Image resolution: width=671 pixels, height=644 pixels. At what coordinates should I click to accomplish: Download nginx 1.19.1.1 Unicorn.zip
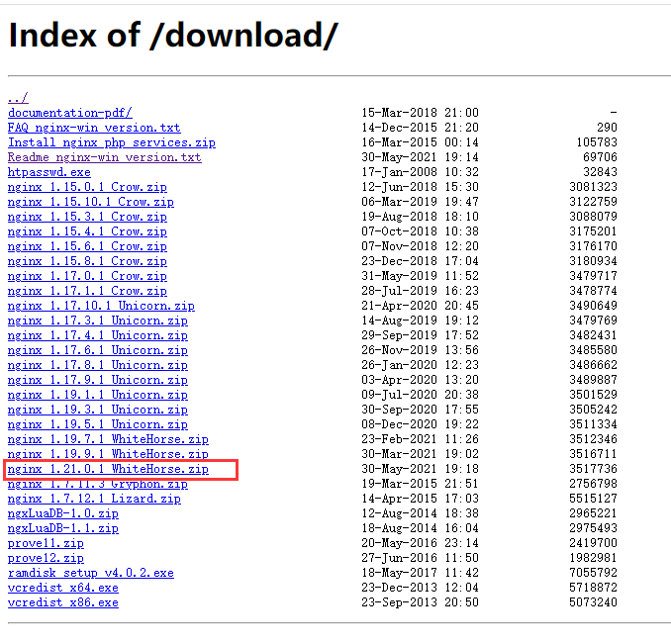pyautogui.click(x=98, y=395)
